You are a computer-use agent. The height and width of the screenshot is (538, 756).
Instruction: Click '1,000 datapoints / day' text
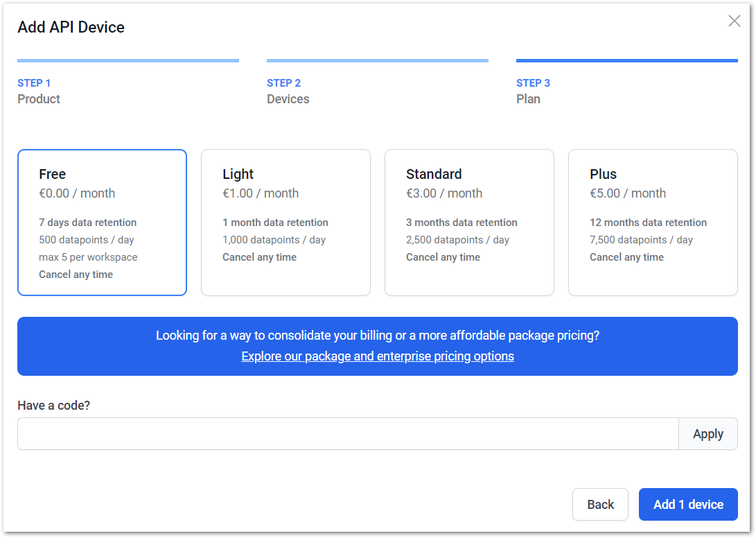[x=274, y=240]
